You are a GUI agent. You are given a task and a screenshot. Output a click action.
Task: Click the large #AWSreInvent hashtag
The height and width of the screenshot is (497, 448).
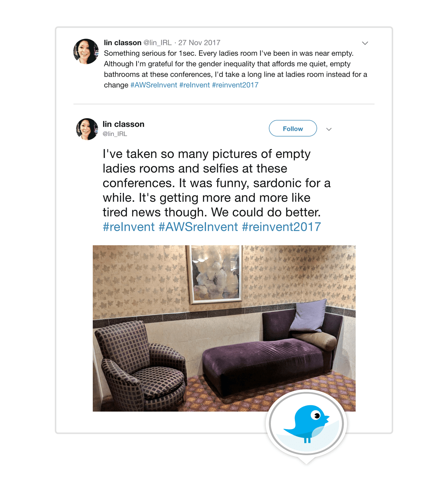coord(198,227)
